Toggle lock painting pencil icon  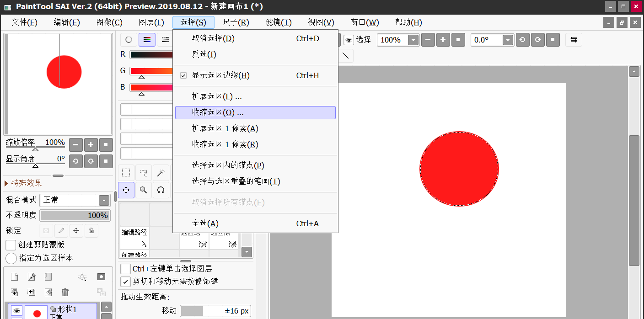tap(61, 231)
